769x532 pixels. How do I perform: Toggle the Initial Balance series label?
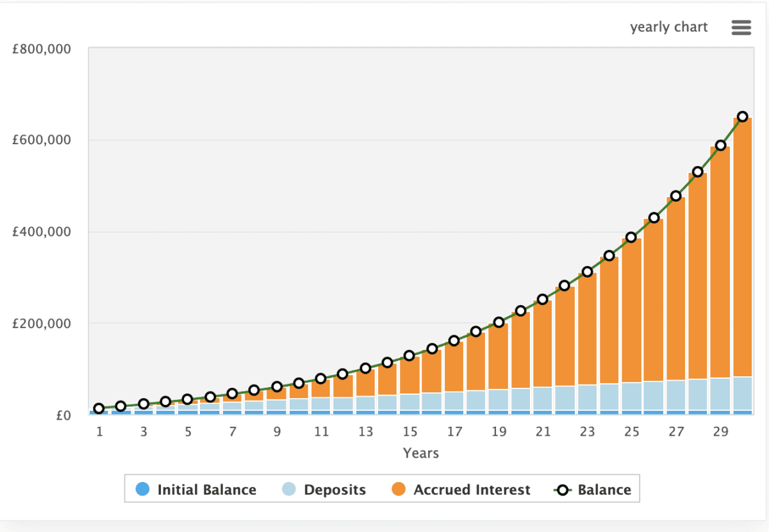tap(206, 490)
